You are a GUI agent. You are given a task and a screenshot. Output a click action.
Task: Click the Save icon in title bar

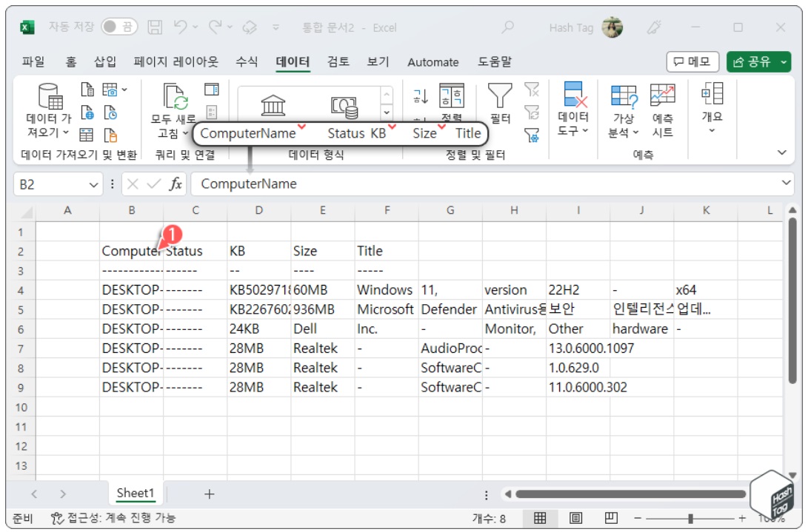coord(155,27)
